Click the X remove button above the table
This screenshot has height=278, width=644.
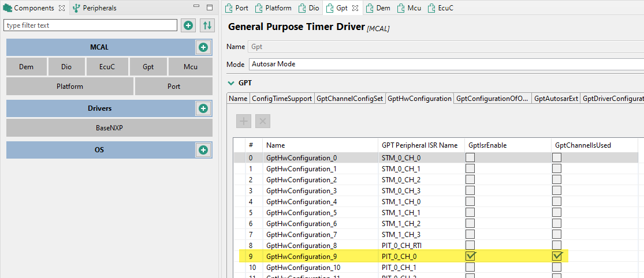coord(262,121)
